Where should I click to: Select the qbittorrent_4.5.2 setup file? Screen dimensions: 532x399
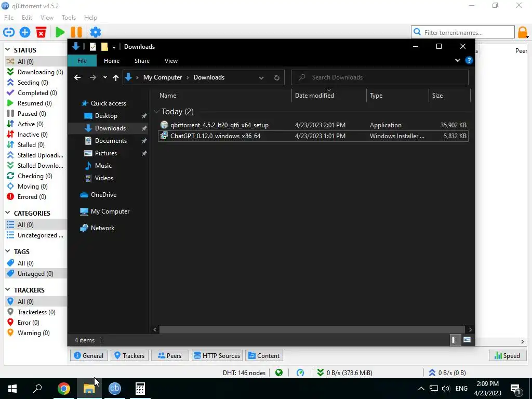(x=313, y=125)
